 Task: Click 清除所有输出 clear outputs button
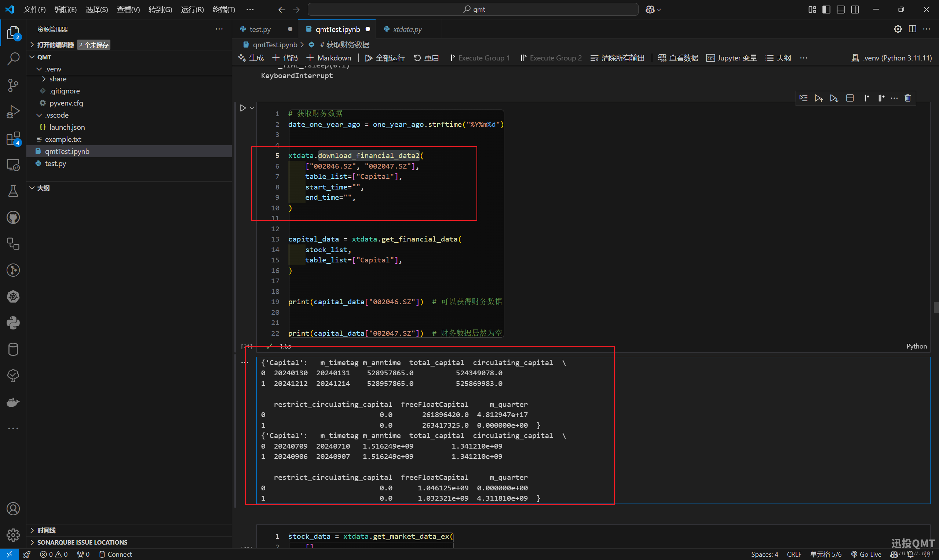(618, 58)
